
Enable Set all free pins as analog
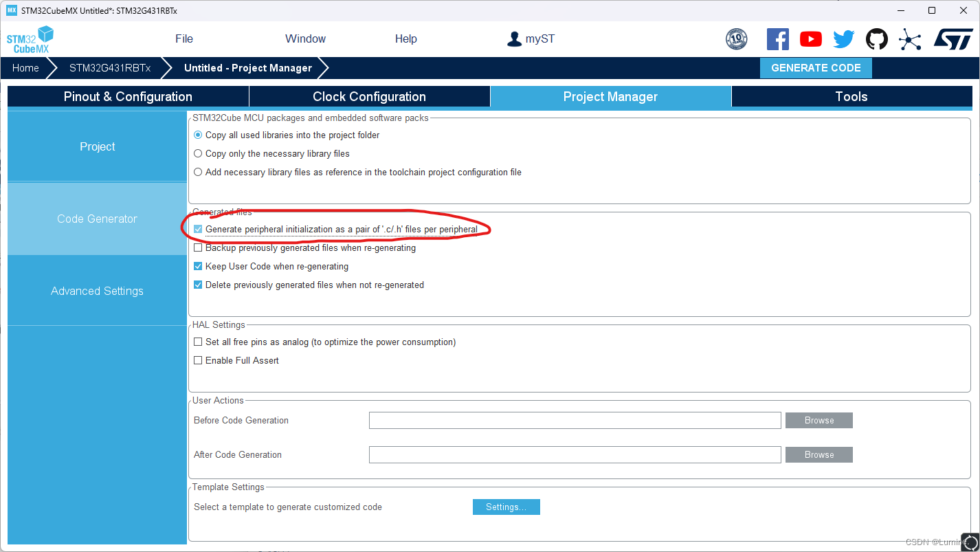pos(198,342)
